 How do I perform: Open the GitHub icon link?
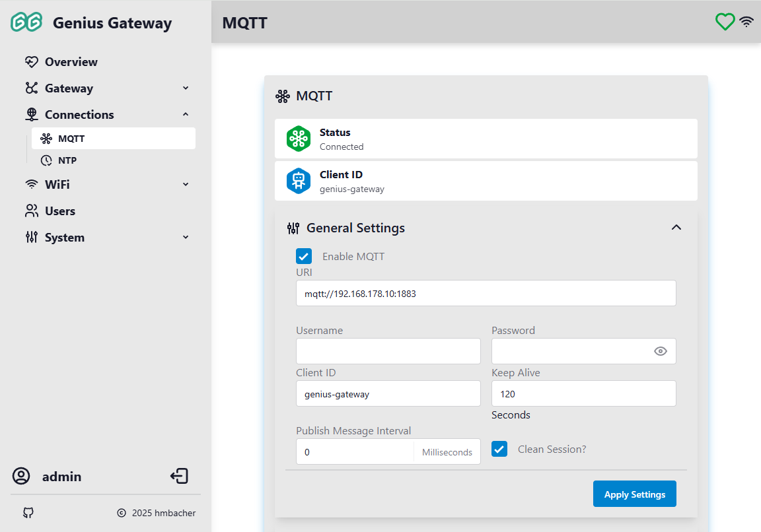tap(28, 513)
